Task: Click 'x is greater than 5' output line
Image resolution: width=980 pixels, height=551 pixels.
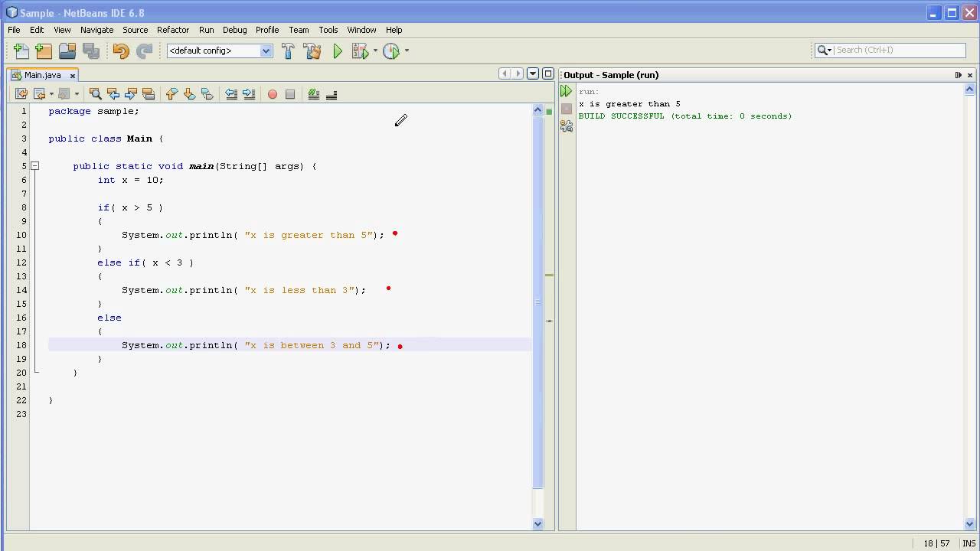Action: point(629,104)
